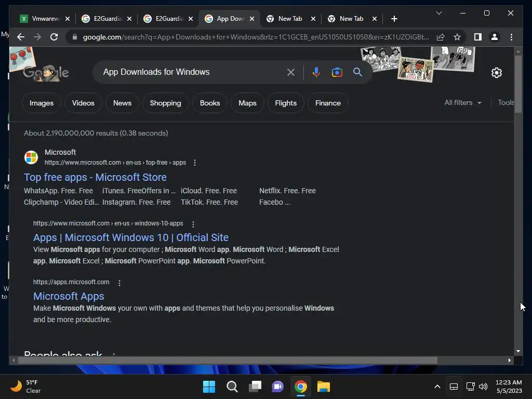Open Google quick settings gear
This screenshot has height=399, width=532.
(496, 72)
